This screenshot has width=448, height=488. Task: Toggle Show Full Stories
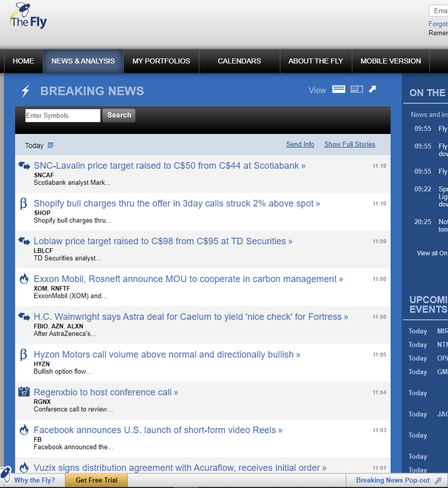(349, 145)
